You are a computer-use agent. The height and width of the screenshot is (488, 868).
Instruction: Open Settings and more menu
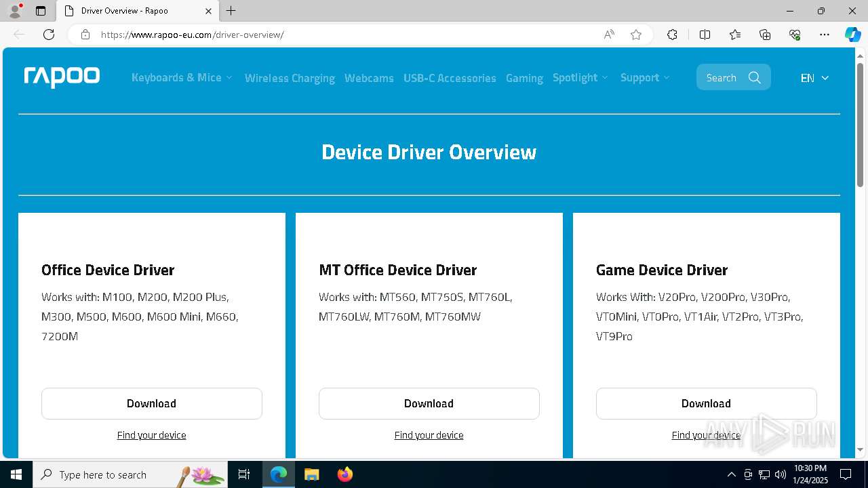coord(825,35)
